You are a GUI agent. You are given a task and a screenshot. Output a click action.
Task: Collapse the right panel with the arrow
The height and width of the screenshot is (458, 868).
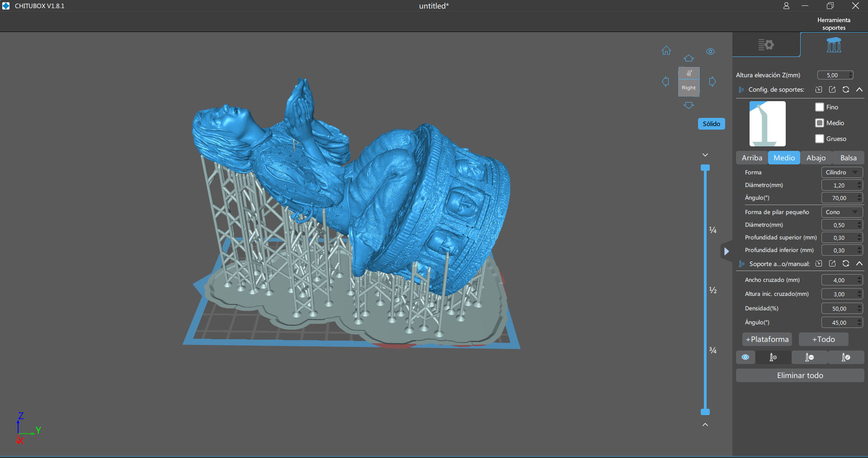point(726,251)
